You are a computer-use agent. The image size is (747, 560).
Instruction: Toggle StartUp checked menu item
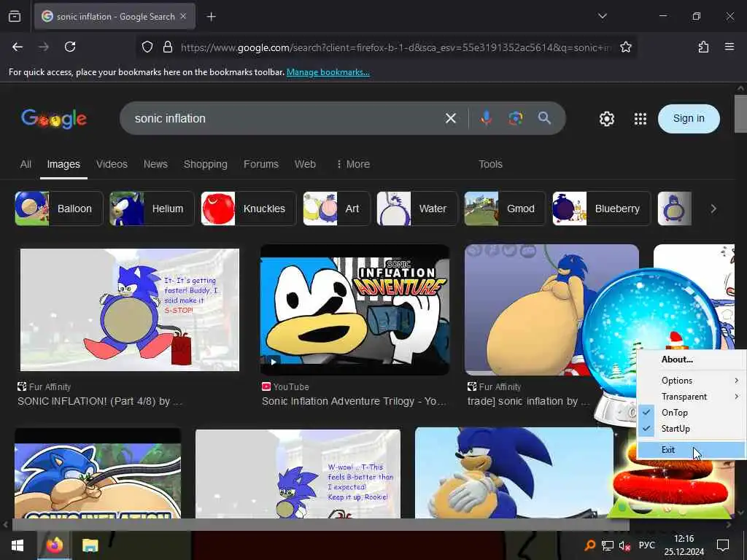pyautogui.click(x=692, y=429)
